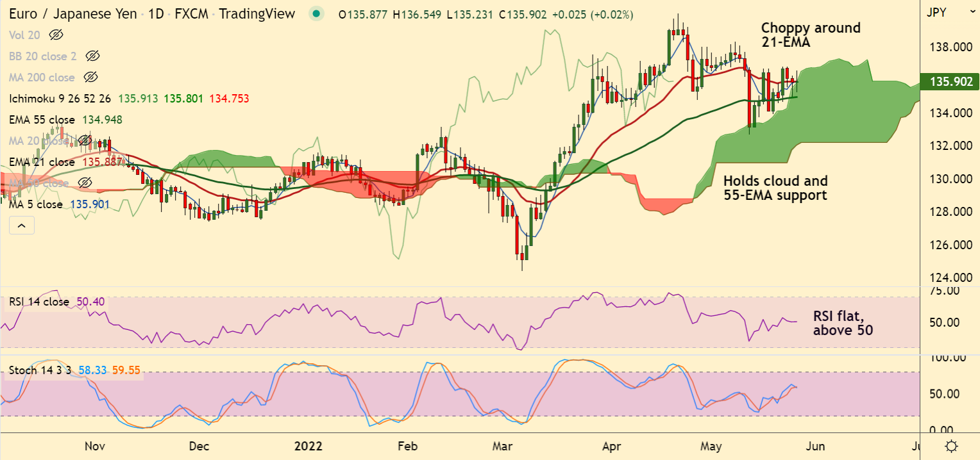Select the EMA 55 close legend
This screenshot has height=460, width=980.
pyautogui.click(x=42, y=119)
